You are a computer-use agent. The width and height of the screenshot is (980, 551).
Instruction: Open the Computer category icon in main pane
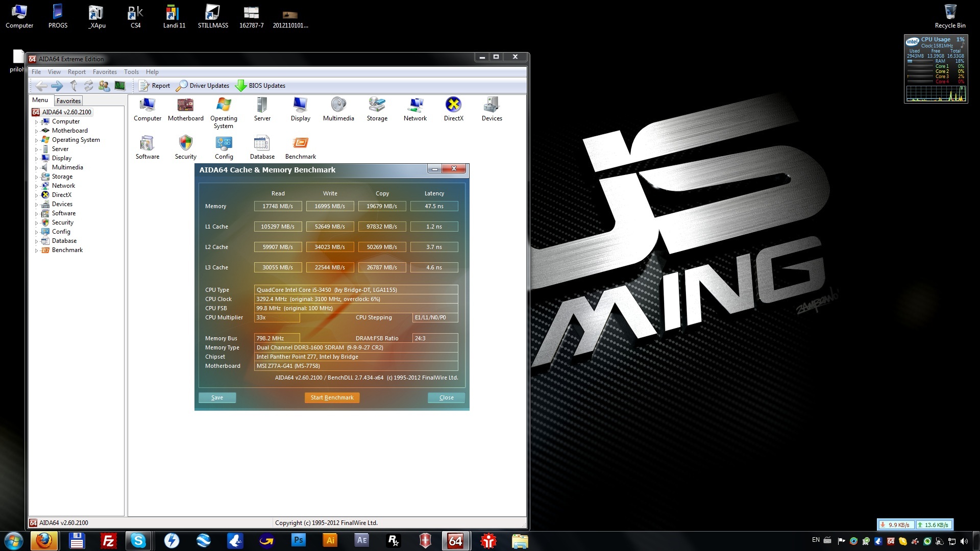tap(148, 109)
